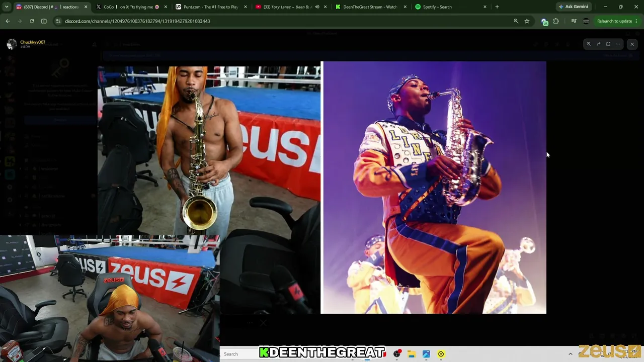Go back using the browser back arrow

[8, 21]
